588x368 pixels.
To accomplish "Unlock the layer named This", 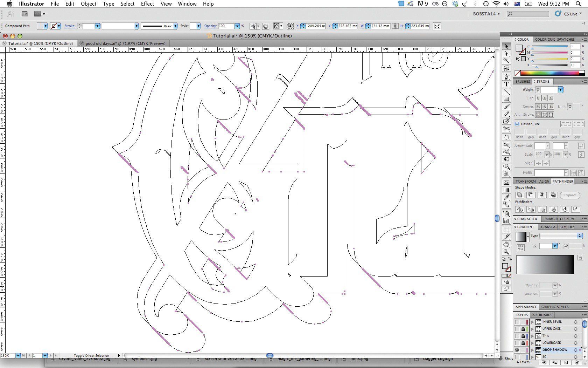I will [523, 336].
